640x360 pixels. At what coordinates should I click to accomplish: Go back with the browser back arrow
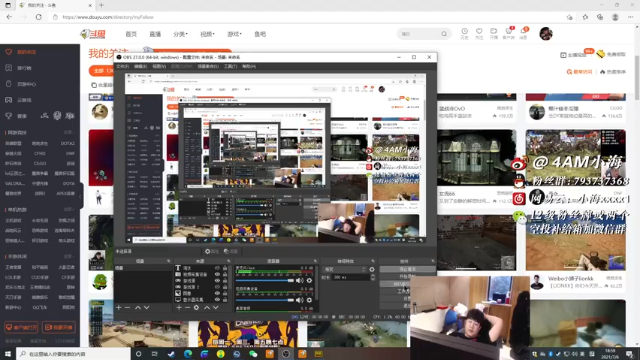pyautogui.click(x=9, y=17)
